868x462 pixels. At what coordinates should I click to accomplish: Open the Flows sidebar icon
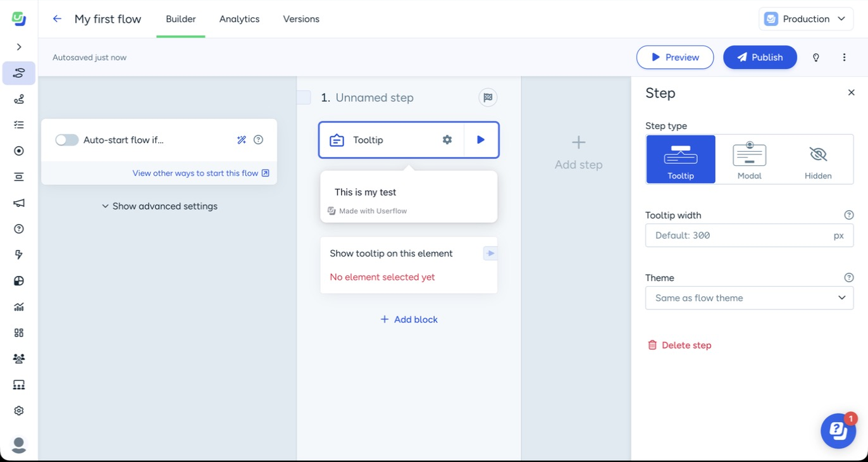pos(19,73)
